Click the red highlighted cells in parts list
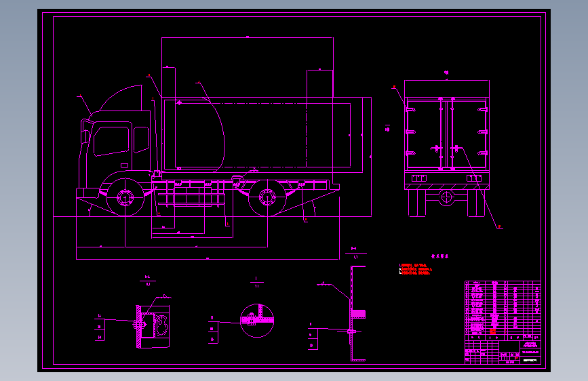This screenshot has width=588, height=381. tap(493, 332)
